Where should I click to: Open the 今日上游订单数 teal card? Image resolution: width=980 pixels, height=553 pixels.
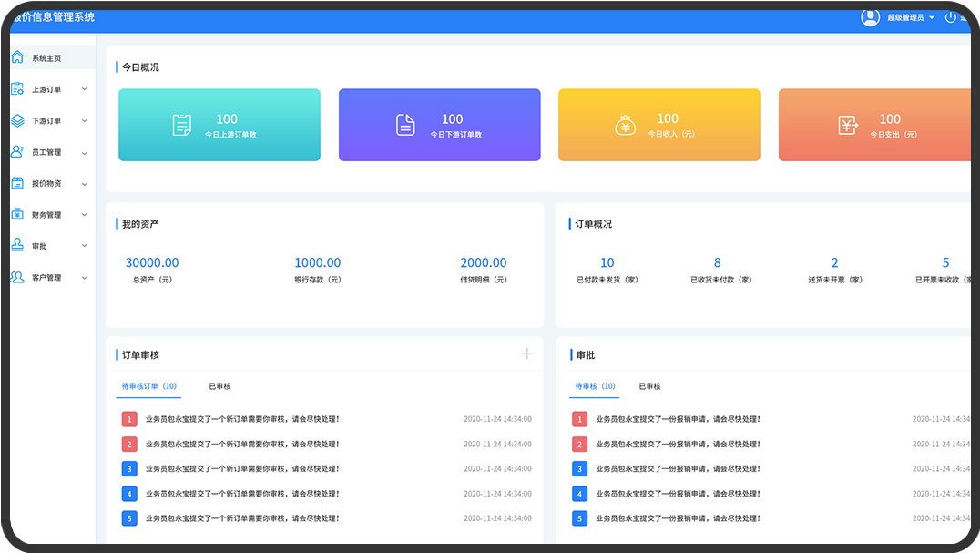coord(219,125)
